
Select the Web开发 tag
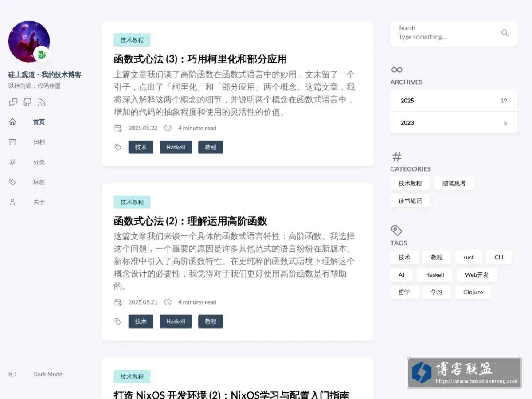click(x=477, y=275)
